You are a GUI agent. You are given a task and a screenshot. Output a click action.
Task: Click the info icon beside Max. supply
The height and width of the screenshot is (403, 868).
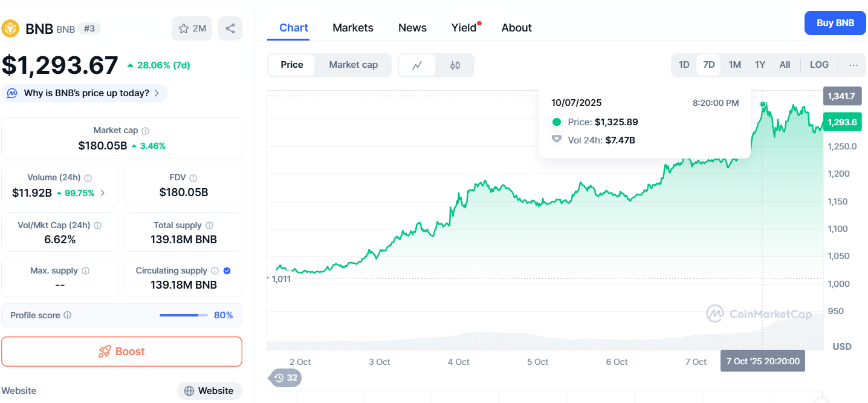pos(85,271)
